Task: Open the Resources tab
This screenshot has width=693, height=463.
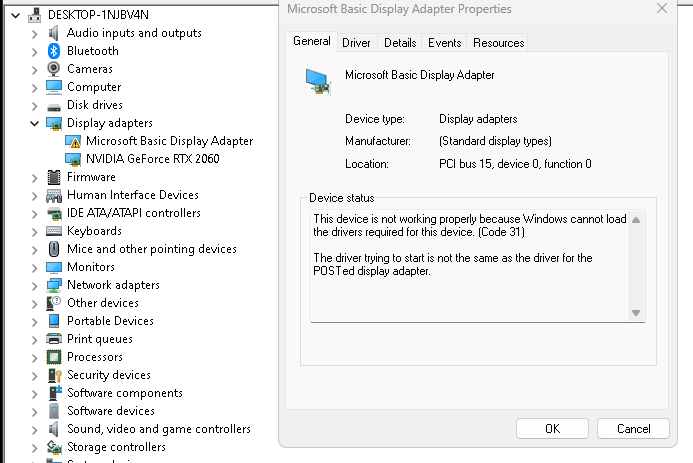Action: click(x=498, y=43)
